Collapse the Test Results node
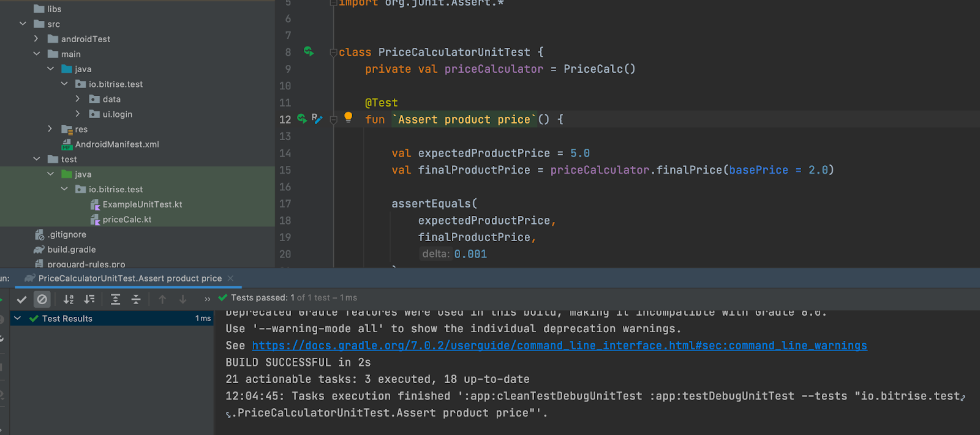The width and height of the screenshot is (980, 435). point(18,318)
